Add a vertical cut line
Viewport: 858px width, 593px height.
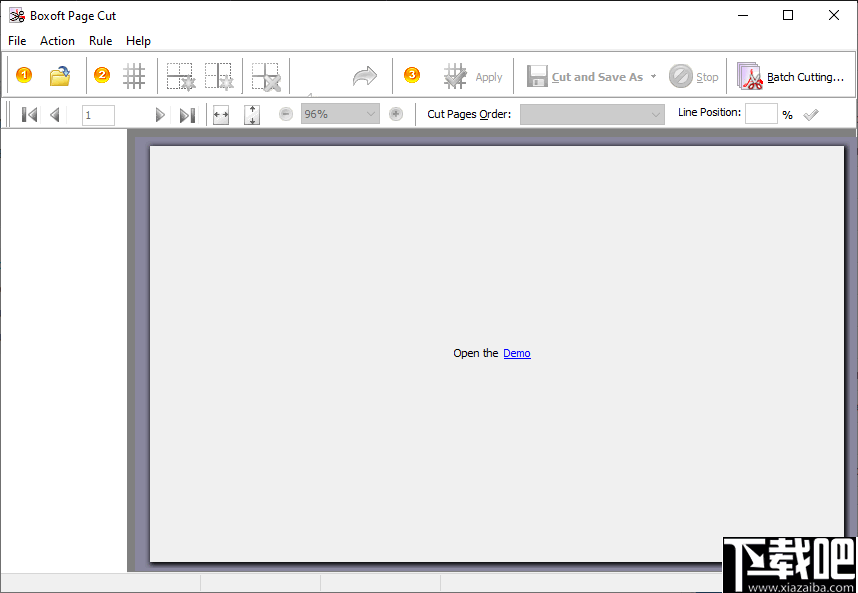222,76
